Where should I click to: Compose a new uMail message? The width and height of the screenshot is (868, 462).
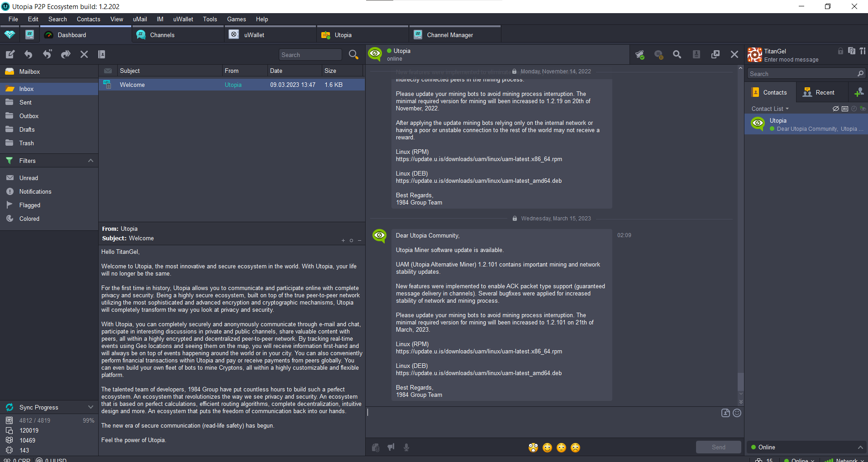click(10, 54)
